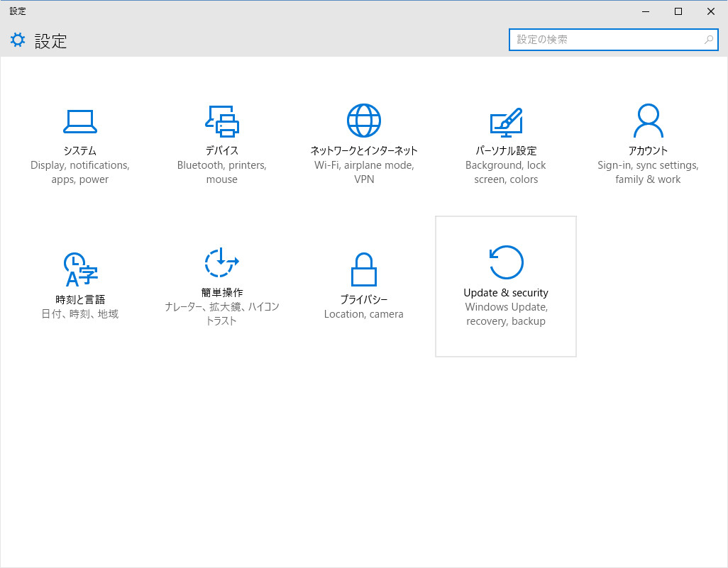This screenshot has width=728, height=568.
Task: Open the システム laptop icon
Action: tap(80, 121)
